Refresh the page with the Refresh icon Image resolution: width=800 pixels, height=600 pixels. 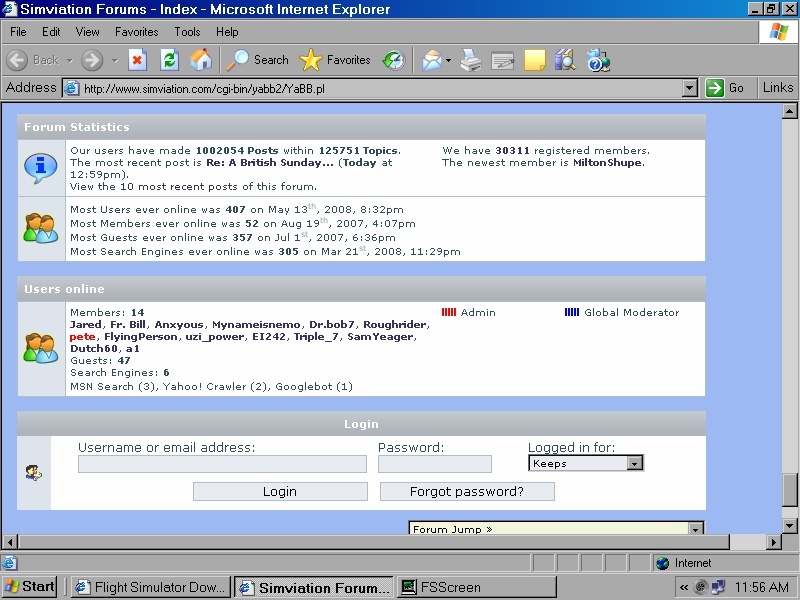coord(169,60)
